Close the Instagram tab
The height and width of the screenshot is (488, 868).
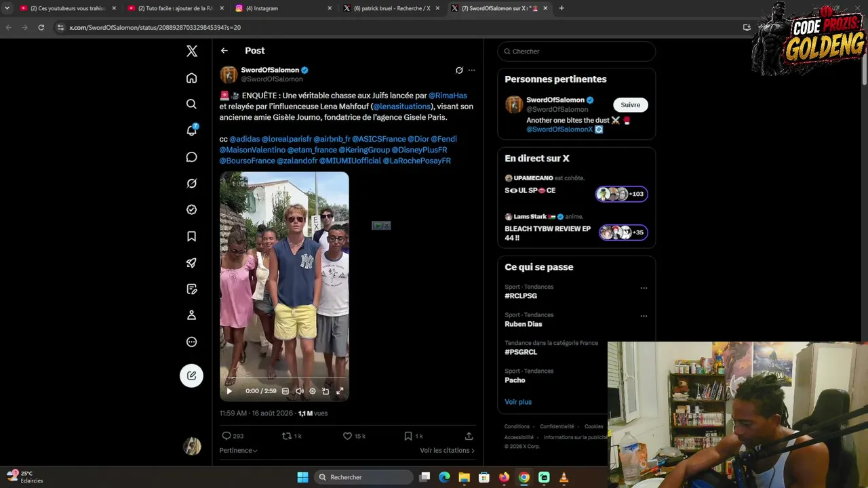click(330, 8)
